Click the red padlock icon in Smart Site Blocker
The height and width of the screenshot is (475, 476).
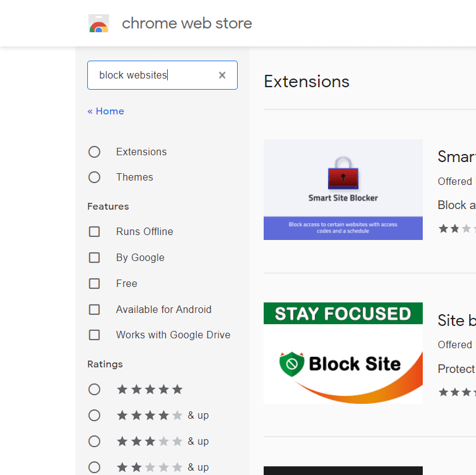343,173
